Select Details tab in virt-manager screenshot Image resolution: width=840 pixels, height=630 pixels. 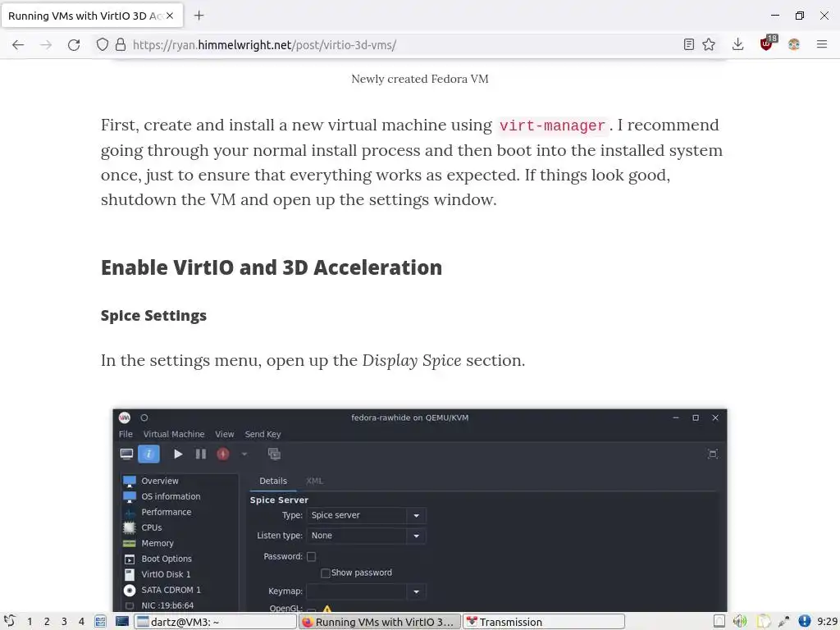[x=273, y=481]
